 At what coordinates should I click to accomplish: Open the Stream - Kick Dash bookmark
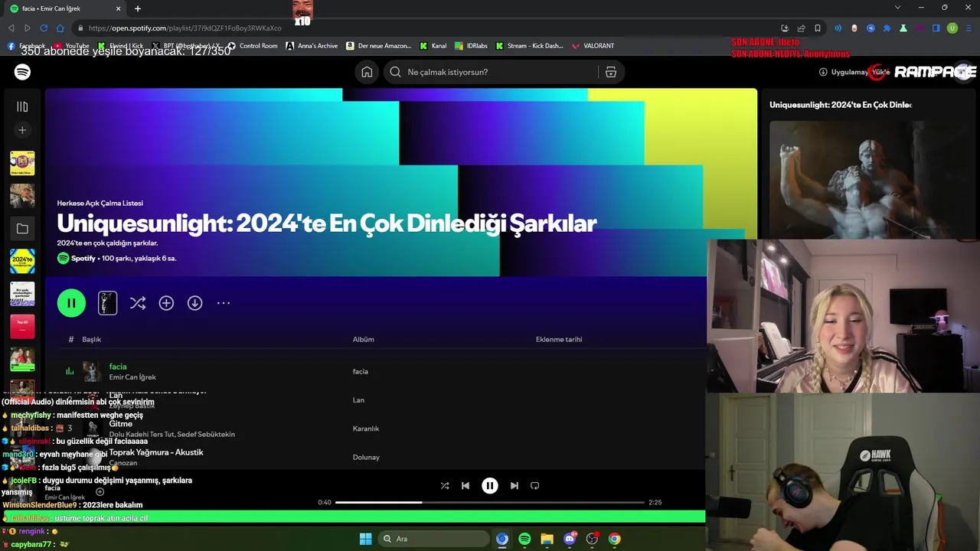click(x=529, y=46)
